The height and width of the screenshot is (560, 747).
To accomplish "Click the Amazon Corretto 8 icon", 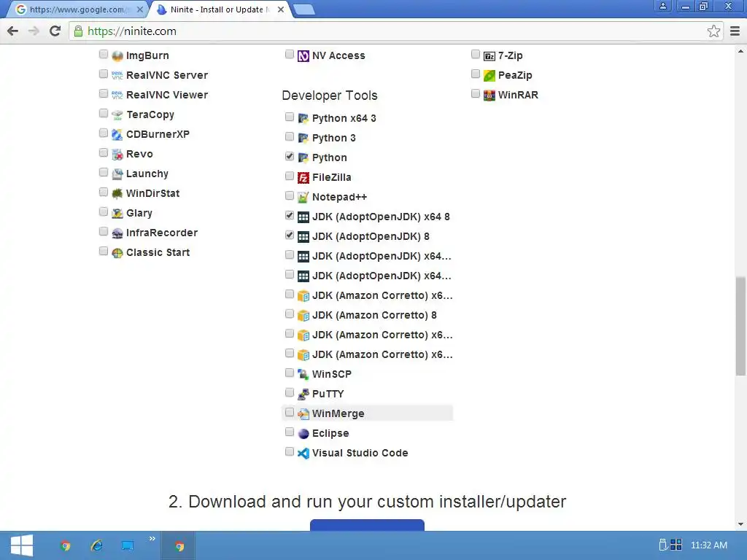I will (x=303, y=316).
